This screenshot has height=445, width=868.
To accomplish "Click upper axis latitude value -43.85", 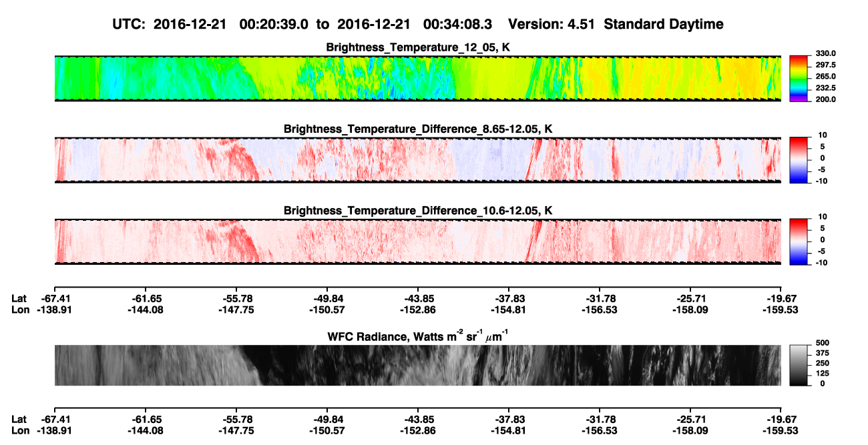I will click(x=418, y=298).
